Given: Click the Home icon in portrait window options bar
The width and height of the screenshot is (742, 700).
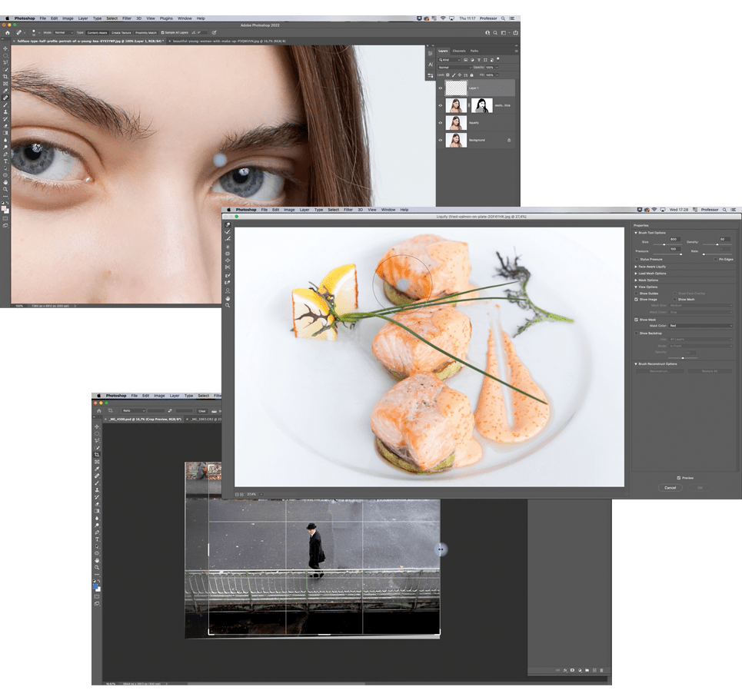Looking at the screenshot, I should click(7, 32).
